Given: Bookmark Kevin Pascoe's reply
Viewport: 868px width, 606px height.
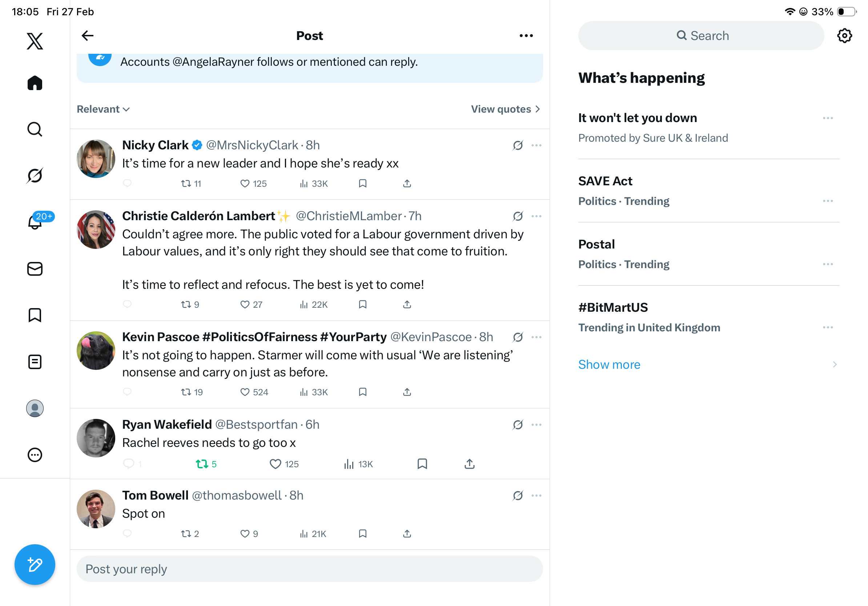Looking at the screenshot, I should point(362,392).
